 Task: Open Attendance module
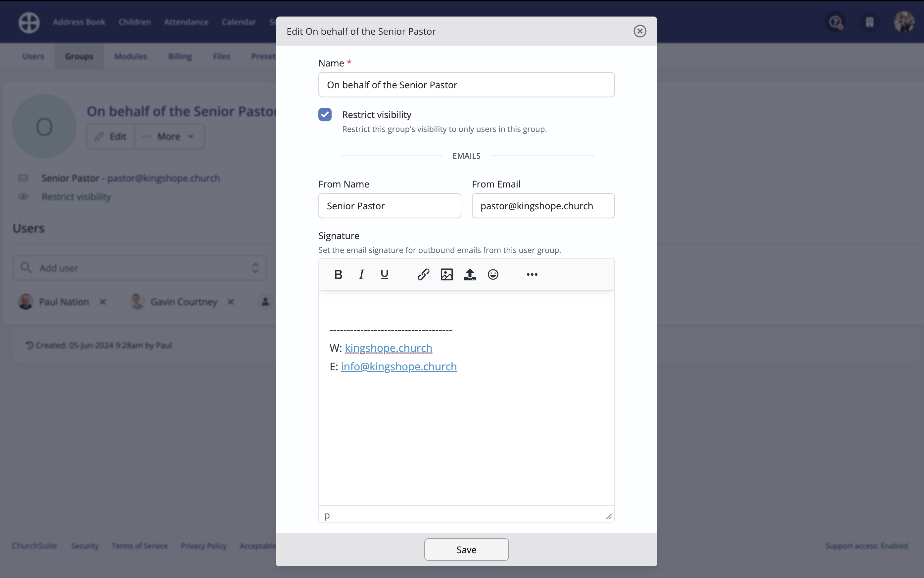click(x=186, y=22)
